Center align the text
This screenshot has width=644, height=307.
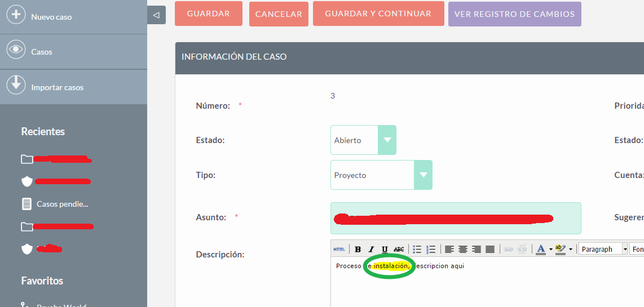tap(463, 249)
